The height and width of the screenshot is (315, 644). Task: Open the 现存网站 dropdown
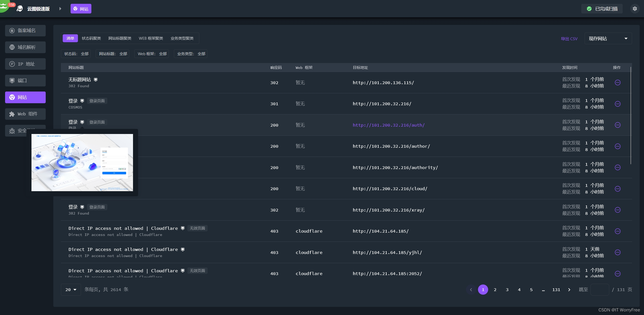(608, 39)
